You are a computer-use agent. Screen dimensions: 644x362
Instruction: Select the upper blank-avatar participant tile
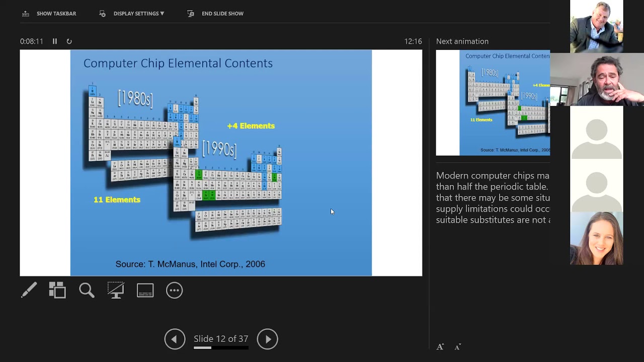point(597,132)
